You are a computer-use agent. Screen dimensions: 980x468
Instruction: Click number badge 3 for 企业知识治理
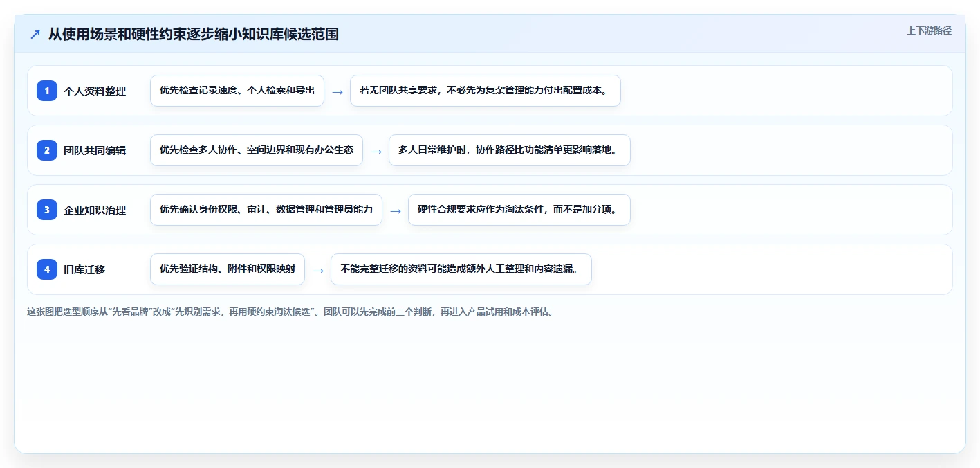47,209
